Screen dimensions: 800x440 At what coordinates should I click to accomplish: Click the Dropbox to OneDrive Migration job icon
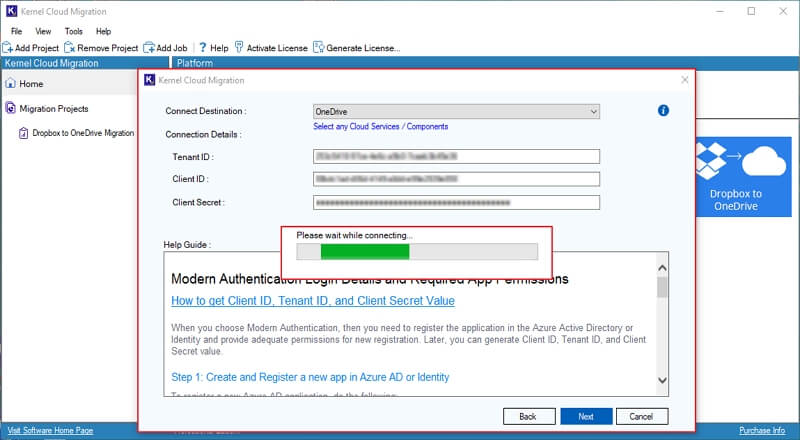pyautogui.click(x=23, y=133)
